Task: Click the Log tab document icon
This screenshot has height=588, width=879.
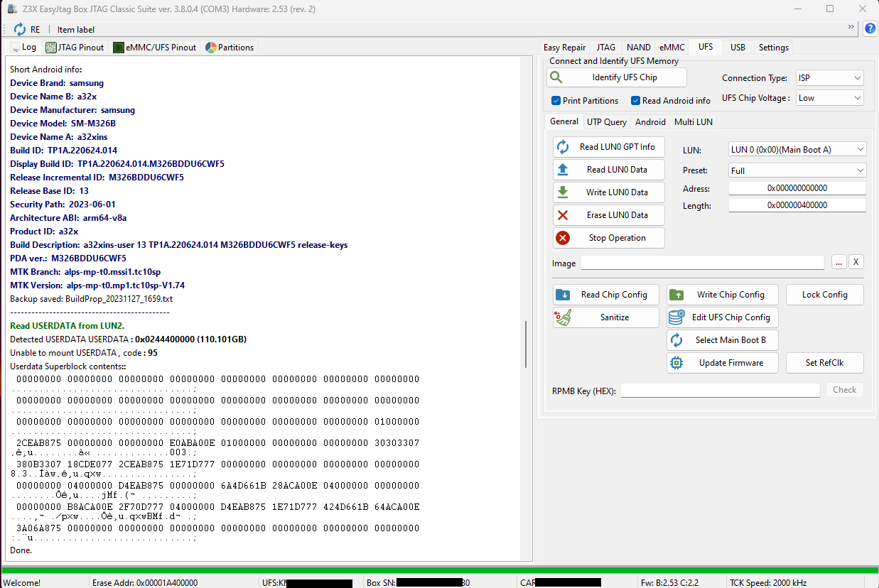Action: point(15,47)
